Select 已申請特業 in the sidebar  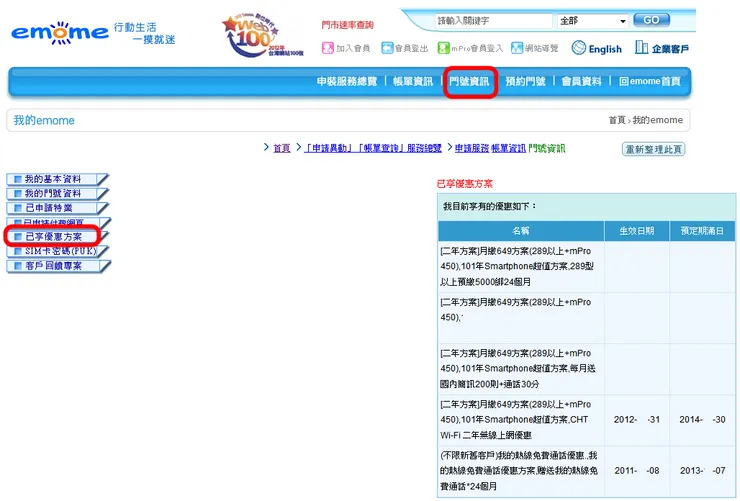click(57, 208)
